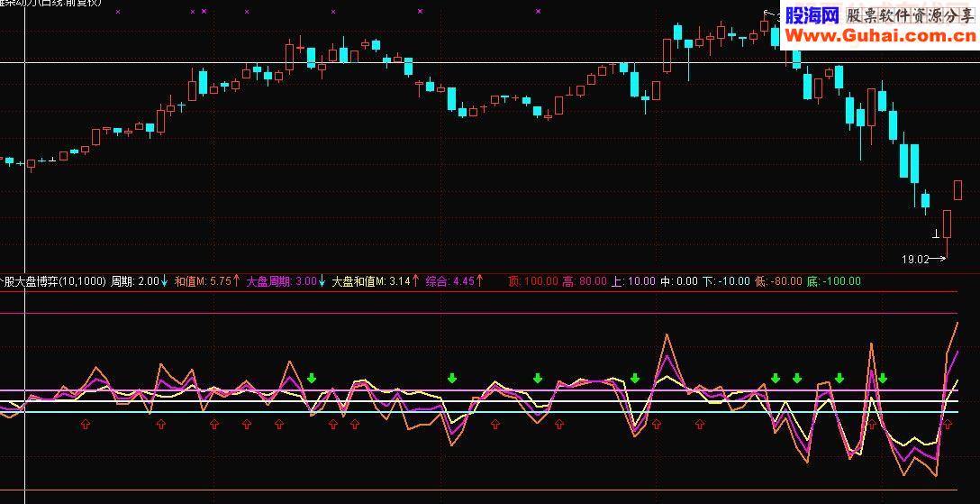This screenshot has width=980, height=504.
Task: Click the 高: 80.00 level label
Action: [x=585, y=281]
